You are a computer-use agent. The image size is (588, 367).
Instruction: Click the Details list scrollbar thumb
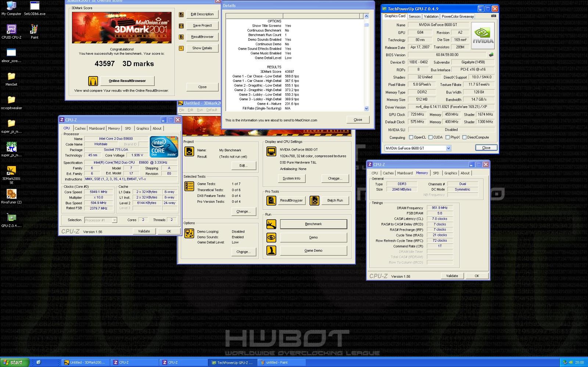[366, 25]
